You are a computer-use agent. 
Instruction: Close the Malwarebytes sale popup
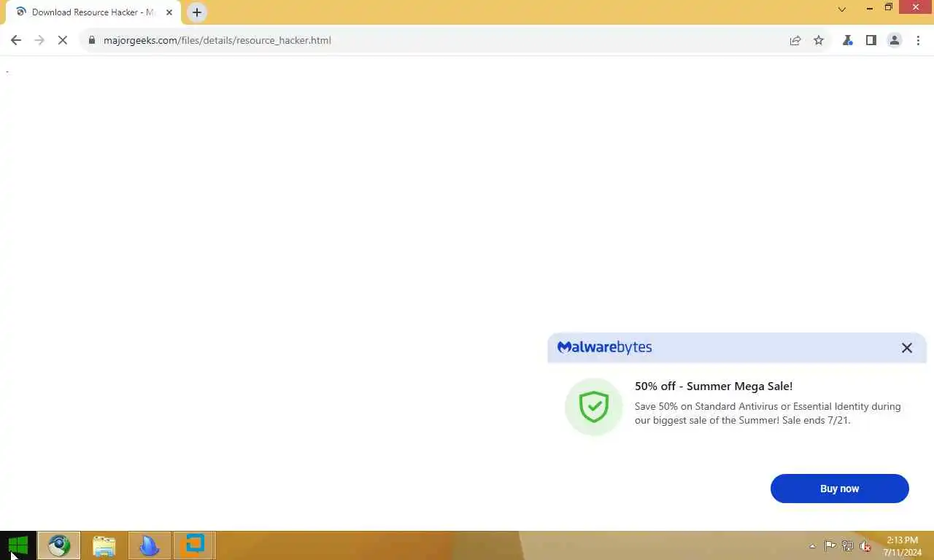[x=906, y=348]
